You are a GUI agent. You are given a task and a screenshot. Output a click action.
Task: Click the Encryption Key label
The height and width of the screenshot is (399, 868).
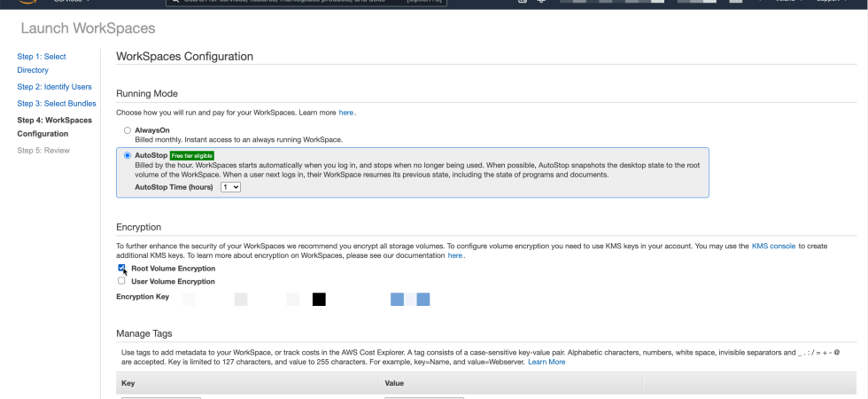[x=143, y=297]
